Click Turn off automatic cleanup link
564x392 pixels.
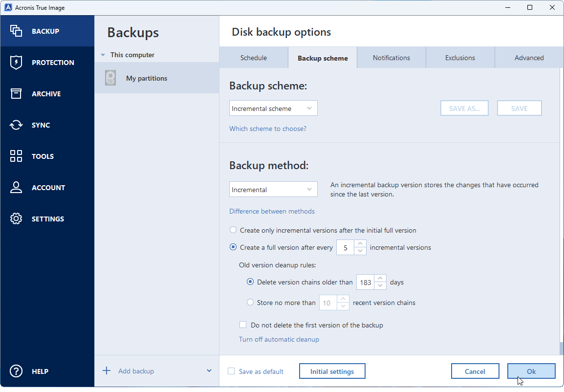point(279,339)
